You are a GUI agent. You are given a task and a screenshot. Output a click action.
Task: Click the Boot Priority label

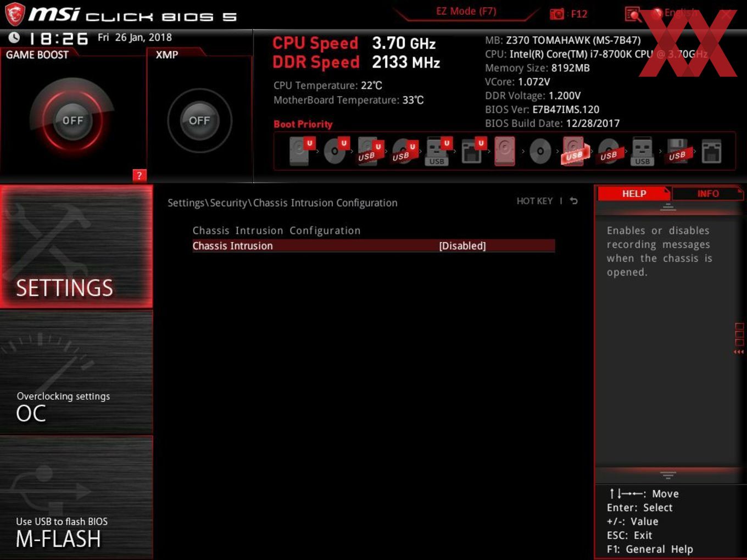pyautogui.click(x=303, y=124)
